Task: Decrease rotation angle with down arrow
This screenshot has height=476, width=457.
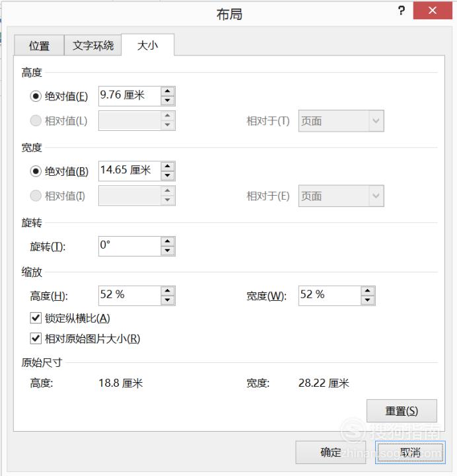Action: tap(167, 251)
